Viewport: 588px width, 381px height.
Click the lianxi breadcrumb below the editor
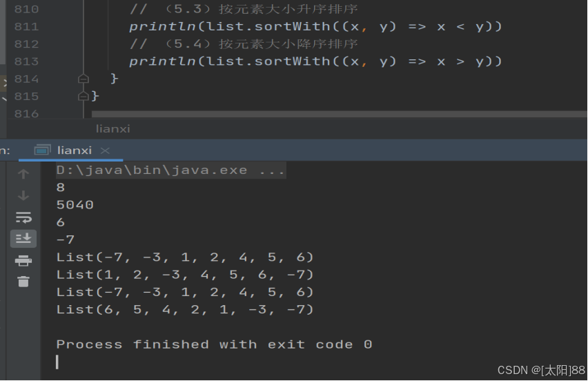click(113, 129)
